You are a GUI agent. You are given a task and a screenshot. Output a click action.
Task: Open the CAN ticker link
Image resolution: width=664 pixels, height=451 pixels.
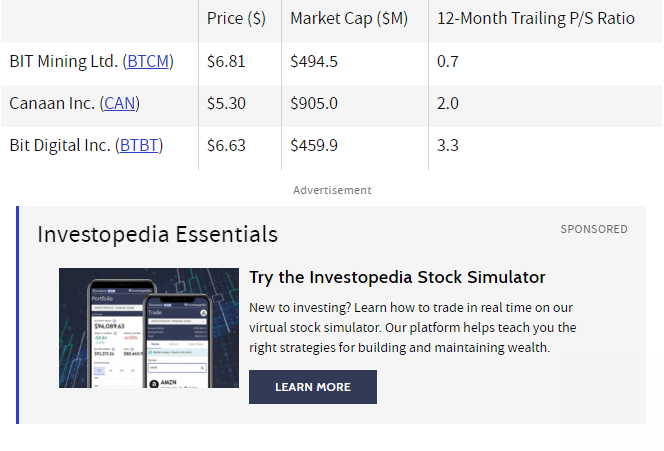(x=119, y=104)
